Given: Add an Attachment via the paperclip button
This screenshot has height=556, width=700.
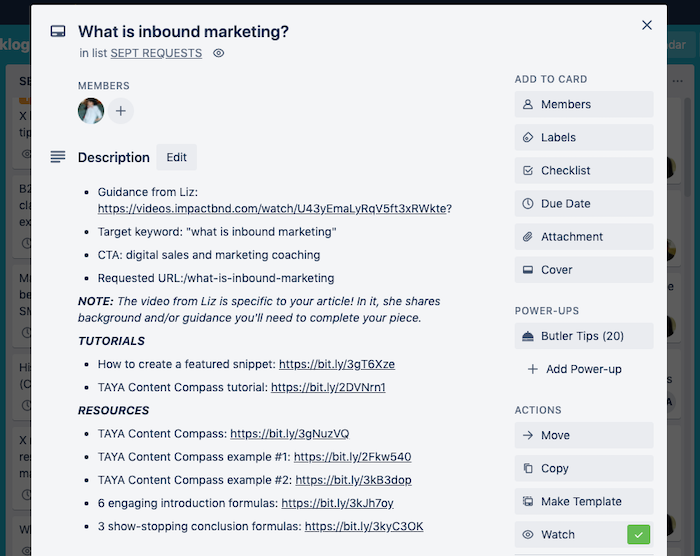Looking at the screenshot, I should pyautogui.click(x=584, y=237).
